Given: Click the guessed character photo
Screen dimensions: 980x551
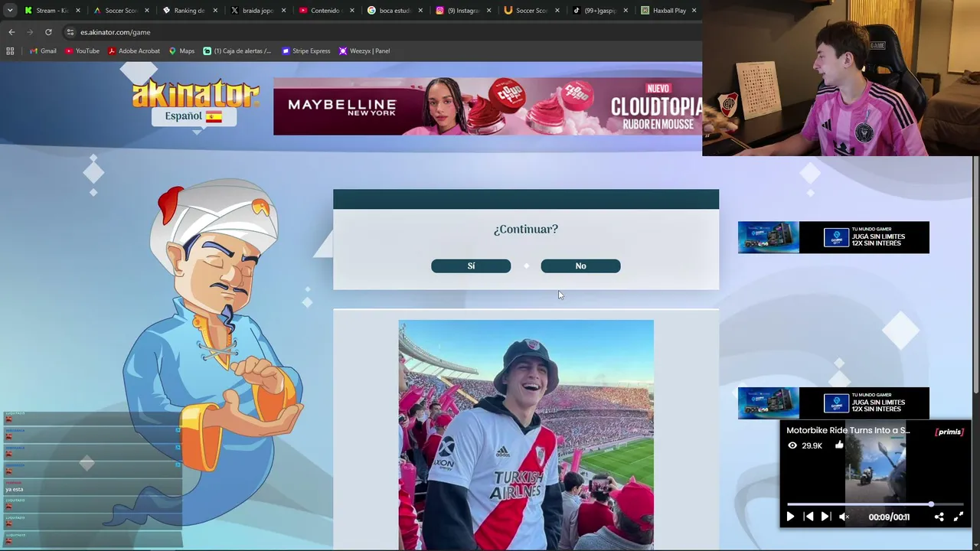Looking at the screenshot, I should coord(526,435).
